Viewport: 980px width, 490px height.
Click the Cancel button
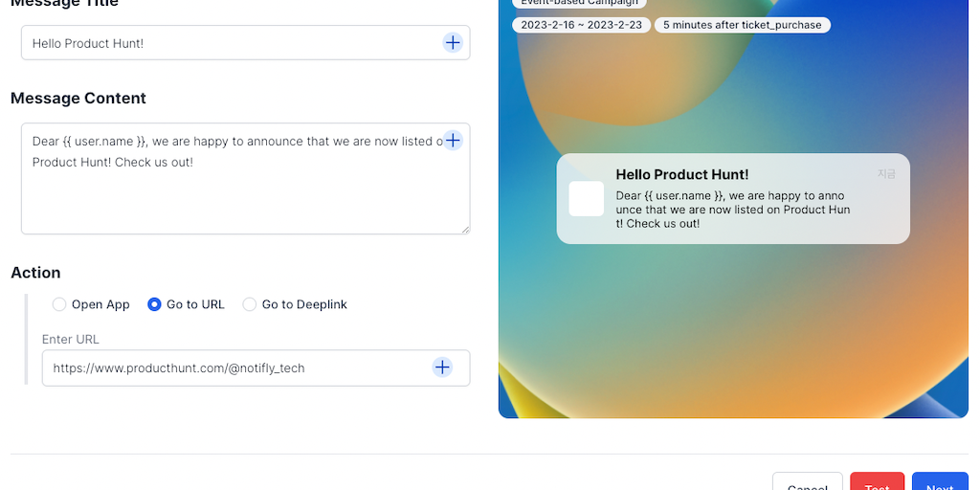click(808, 481)
